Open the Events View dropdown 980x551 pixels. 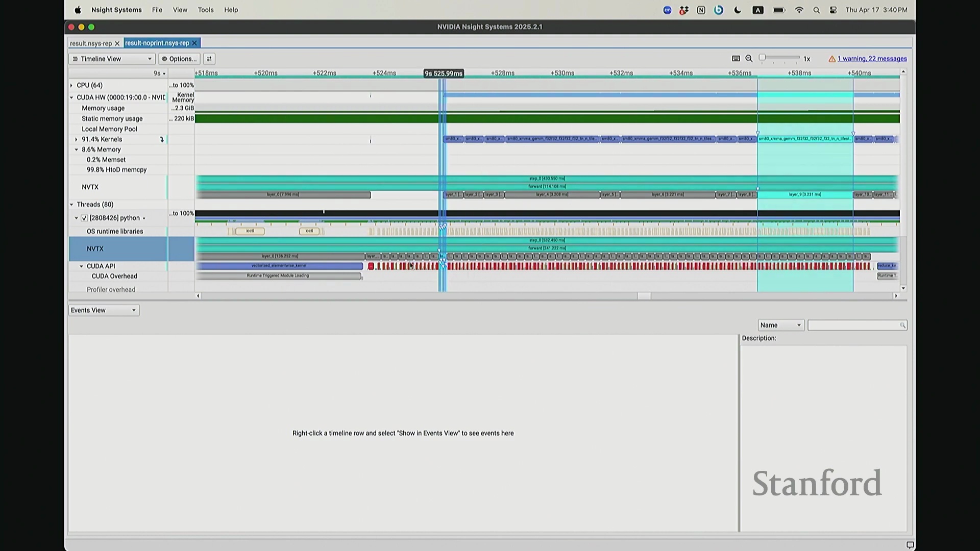point(104,310)
